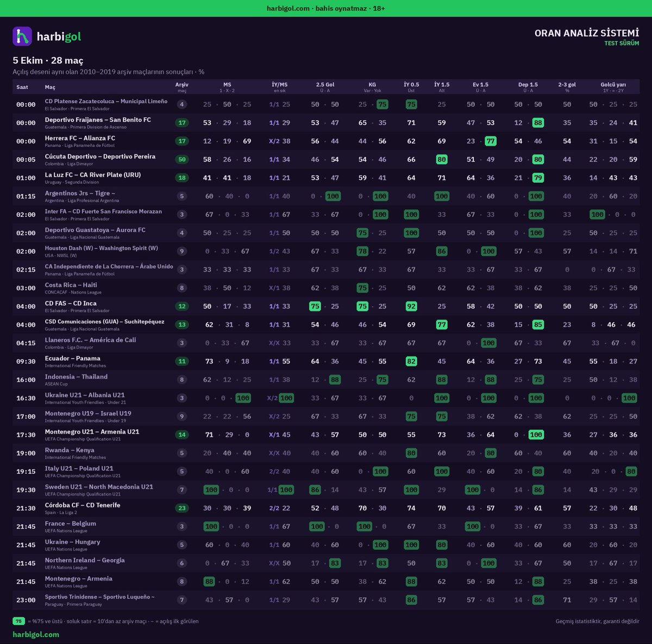Click the 'Dep 1.5' column header

pos(528,86)
